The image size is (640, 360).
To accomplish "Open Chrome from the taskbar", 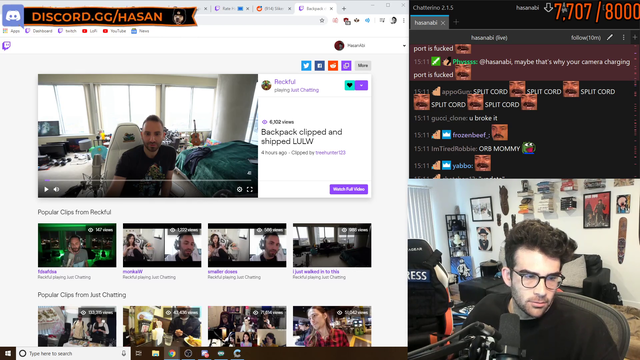I will click(172, 353).
